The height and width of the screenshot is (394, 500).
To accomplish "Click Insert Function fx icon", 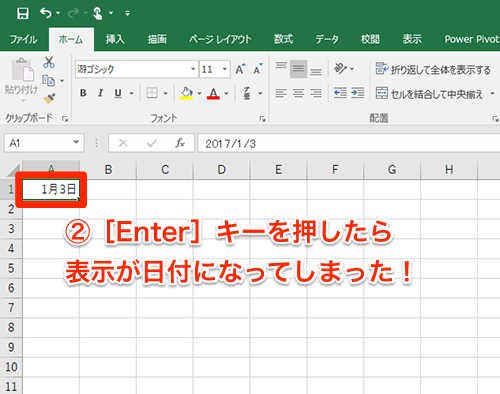I will [180, 143].
